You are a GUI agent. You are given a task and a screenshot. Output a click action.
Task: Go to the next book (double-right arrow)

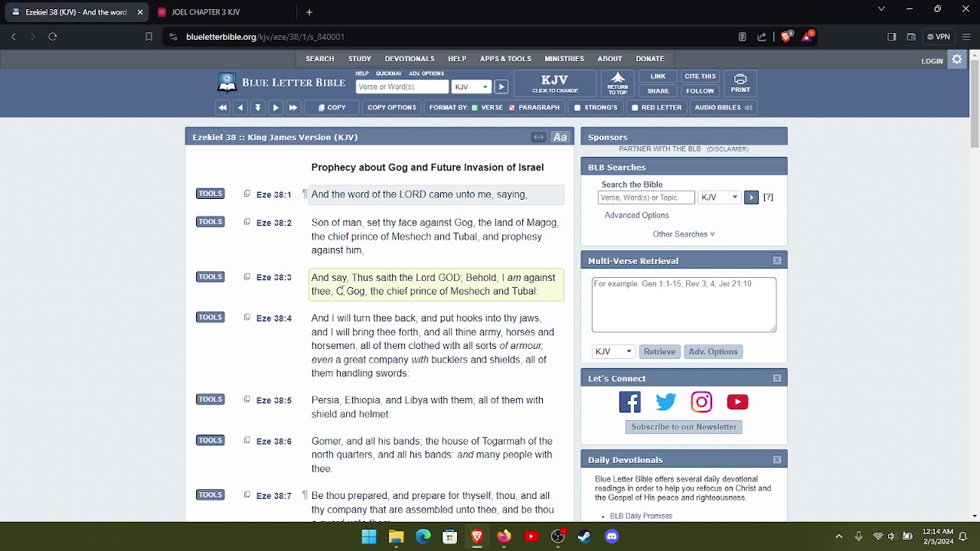293,108
